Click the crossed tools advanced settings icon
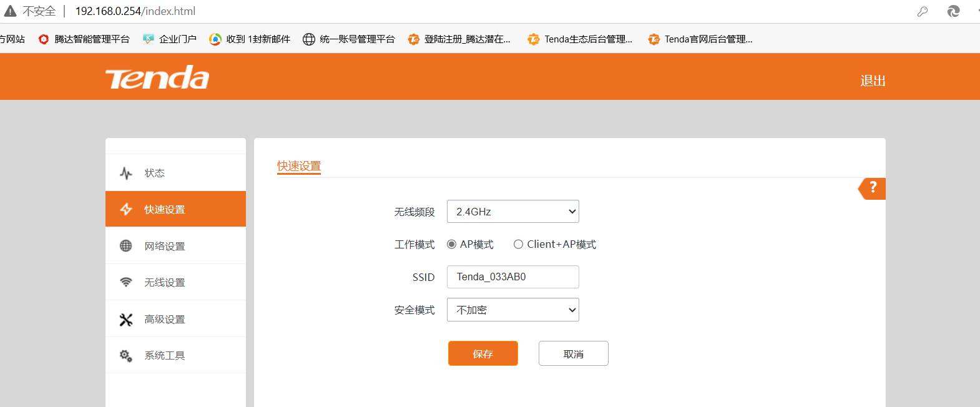 126,319
